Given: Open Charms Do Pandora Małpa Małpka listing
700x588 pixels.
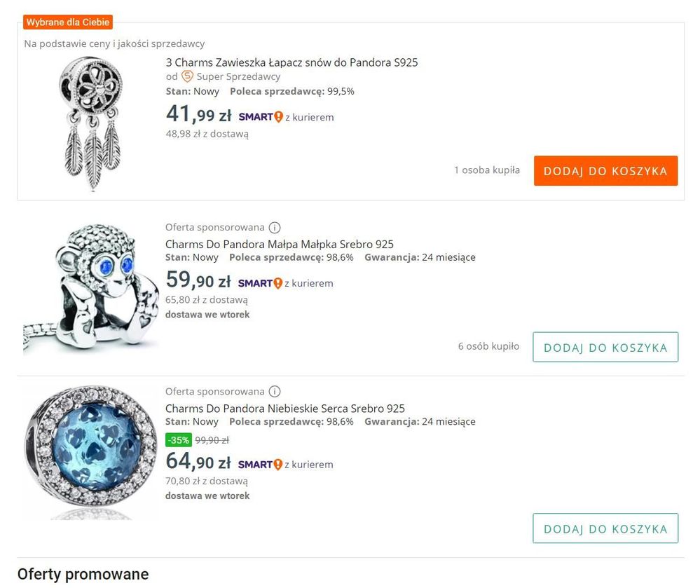Looking at the screenshot, I should coord(279,245).
